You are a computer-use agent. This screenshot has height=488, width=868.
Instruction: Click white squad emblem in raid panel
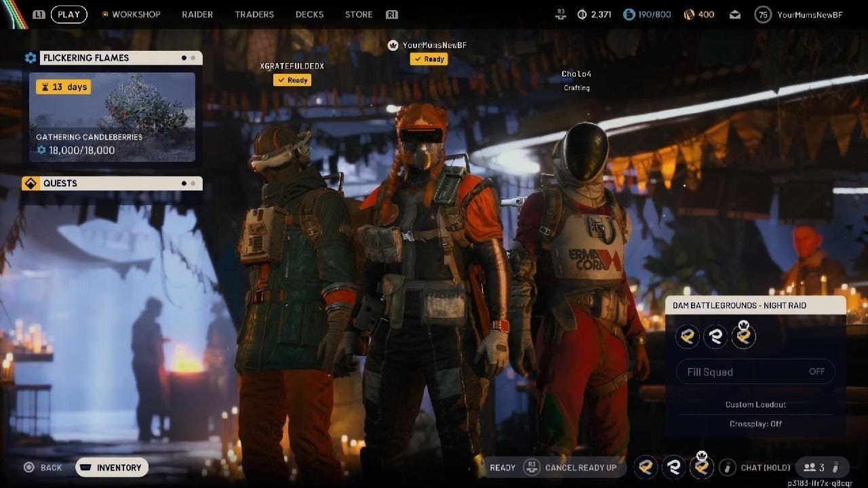[715, 336]
